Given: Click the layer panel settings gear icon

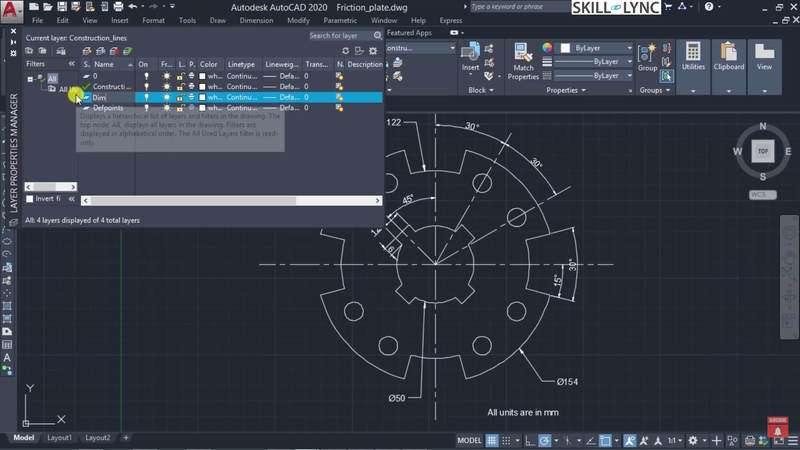Looking at the screenshot, I should [x=373, y=50].
